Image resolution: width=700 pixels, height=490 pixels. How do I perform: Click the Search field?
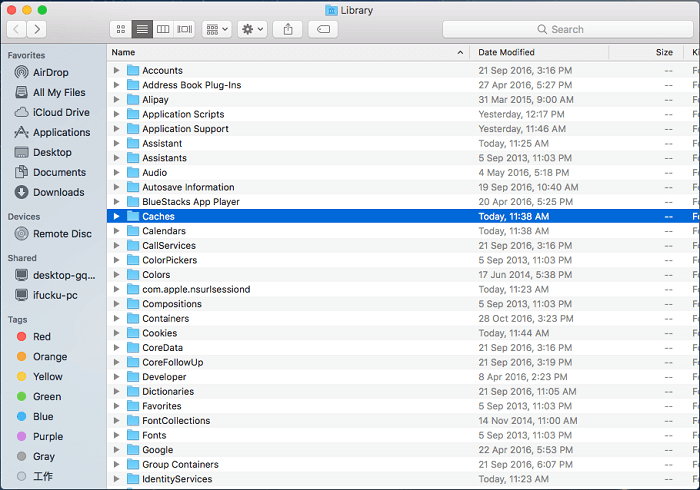coord(568,30)
